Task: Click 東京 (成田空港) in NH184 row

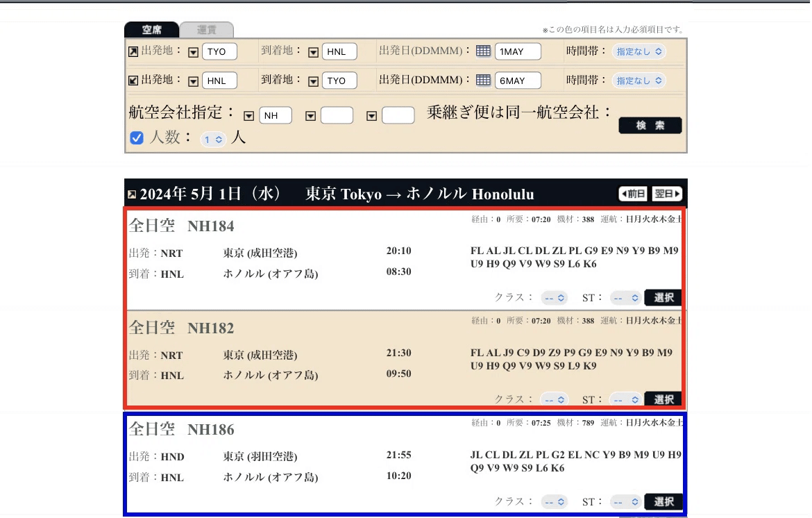Action: pos(260,253)
